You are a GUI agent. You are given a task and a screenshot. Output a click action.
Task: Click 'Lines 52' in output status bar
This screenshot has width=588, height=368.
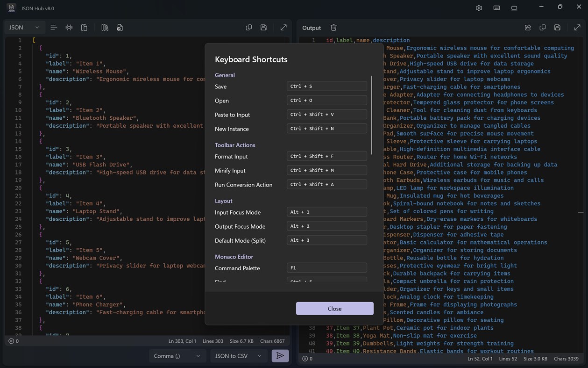pos(508,359)
